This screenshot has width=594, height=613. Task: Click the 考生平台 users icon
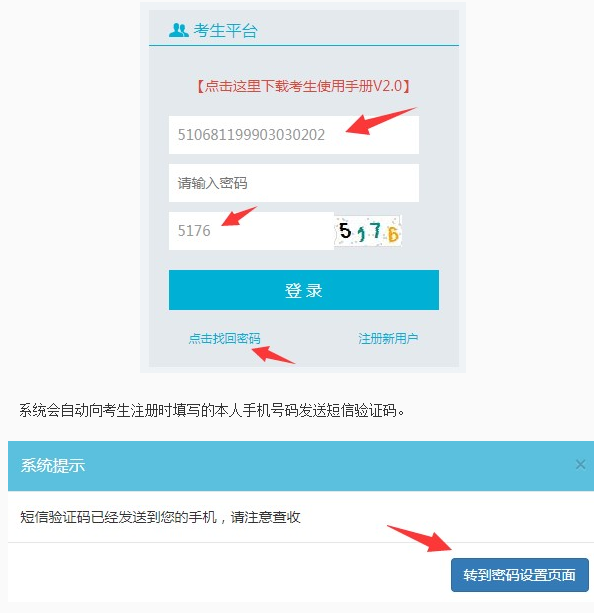[179, 30]
